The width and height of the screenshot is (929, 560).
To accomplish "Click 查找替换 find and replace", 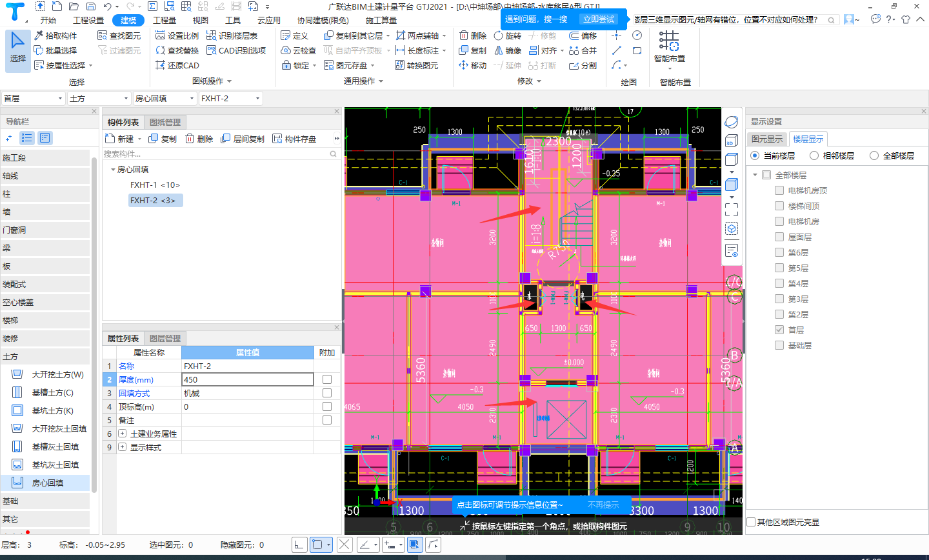I will 177,50.
